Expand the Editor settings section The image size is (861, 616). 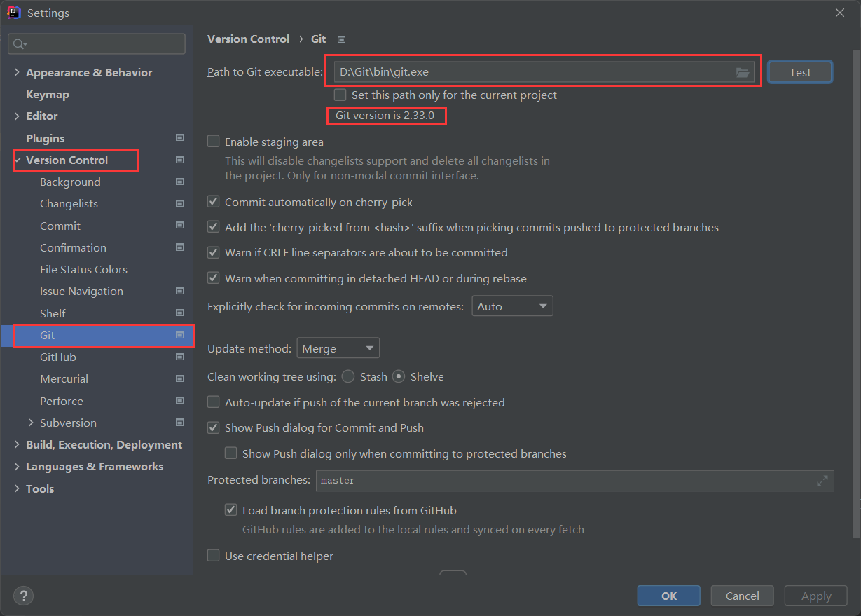click(x=18, y=116)
